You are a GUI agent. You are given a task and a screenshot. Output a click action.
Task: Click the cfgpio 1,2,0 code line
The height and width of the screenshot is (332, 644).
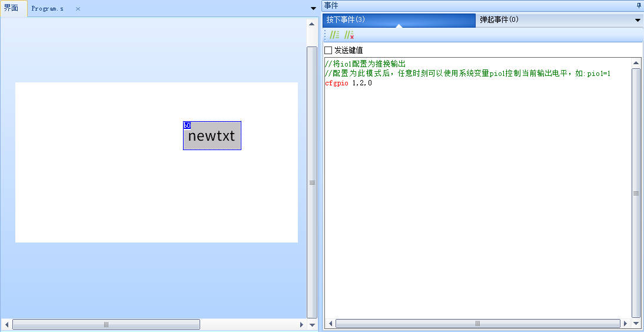[348, 84]
